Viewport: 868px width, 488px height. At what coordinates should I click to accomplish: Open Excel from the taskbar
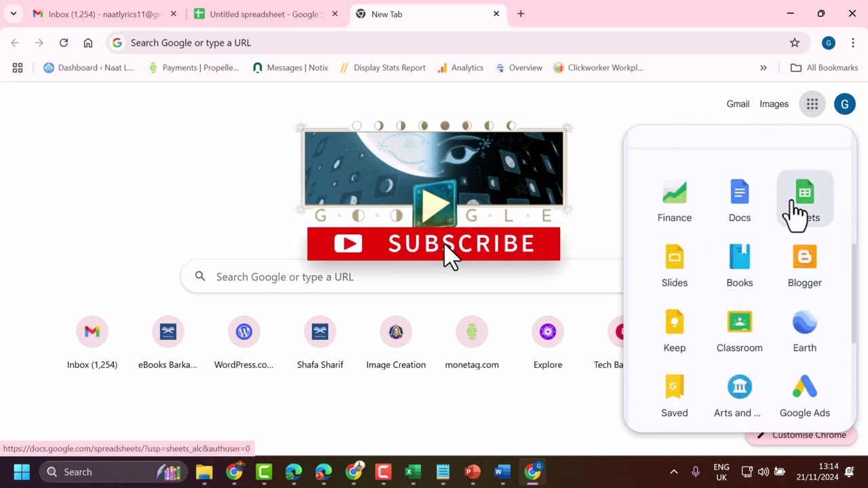(x=413, y=472)
